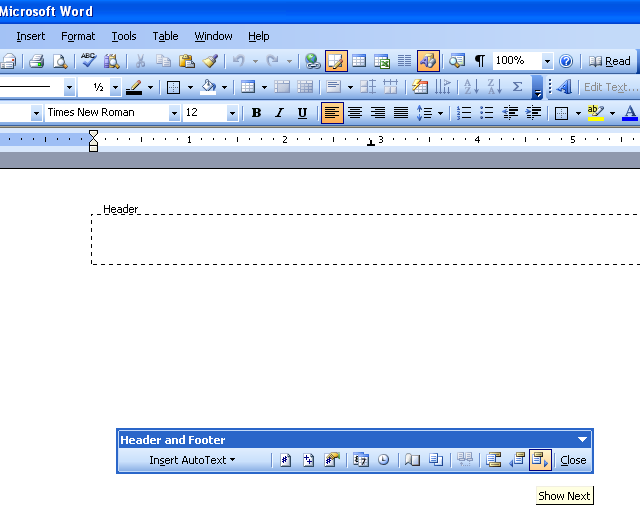Open the Tools menu

[124, 36]
